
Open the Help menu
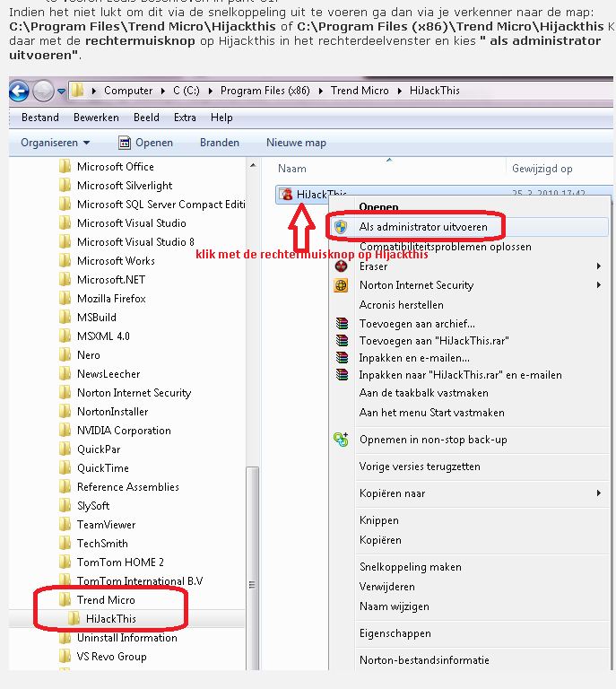coord(221,118)
